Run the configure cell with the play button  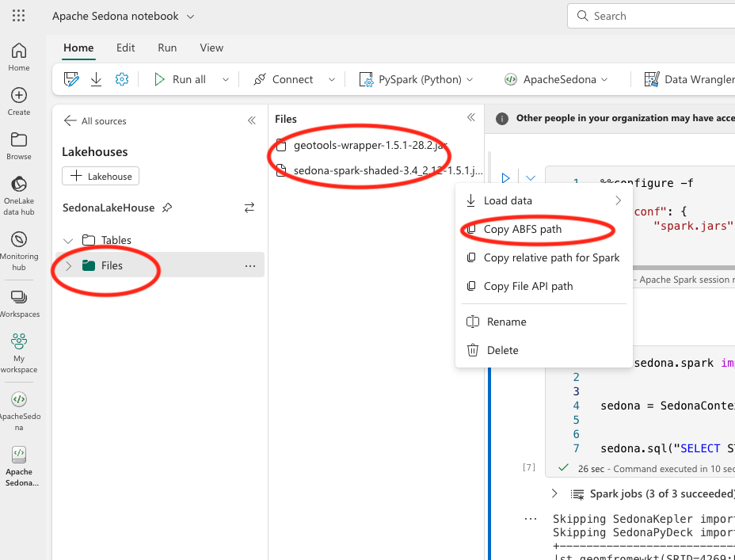click(x=505, y=177)
